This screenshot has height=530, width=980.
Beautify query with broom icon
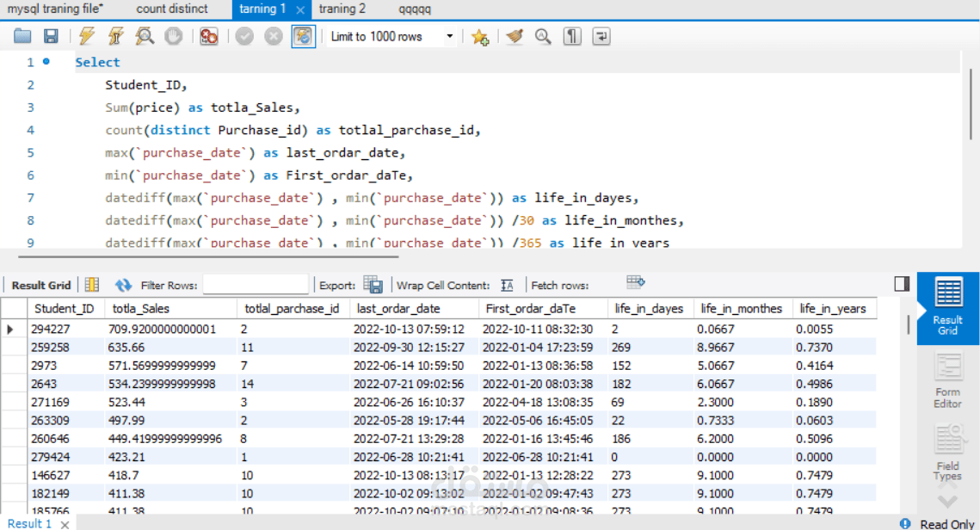point(515,36)
